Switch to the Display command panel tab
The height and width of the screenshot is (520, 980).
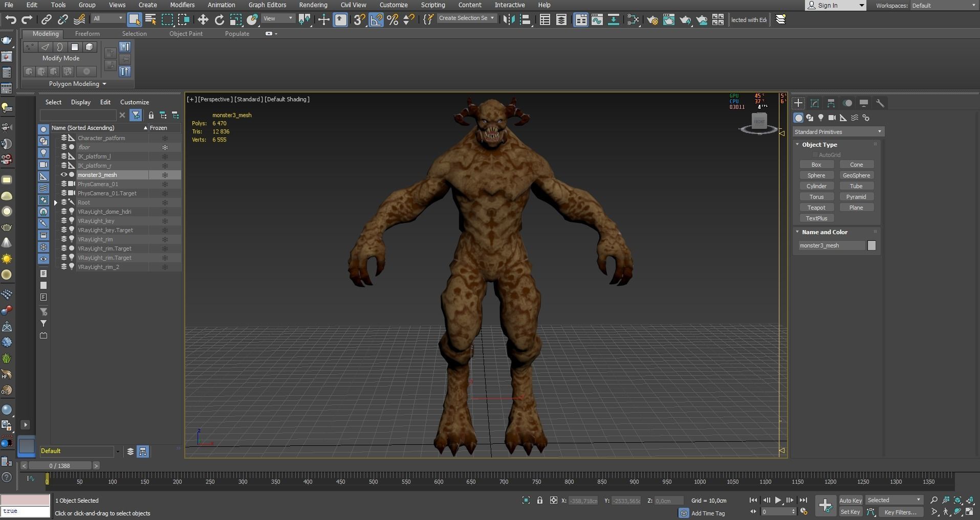click(864, 103)
